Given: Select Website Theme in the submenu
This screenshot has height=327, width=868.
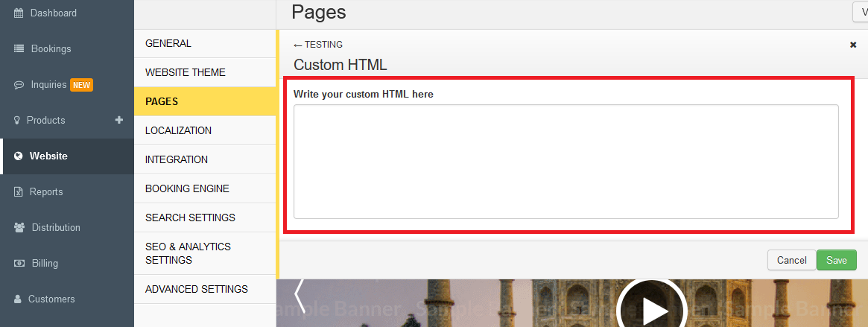Looking at the screenshot, I should click(186, 72).
